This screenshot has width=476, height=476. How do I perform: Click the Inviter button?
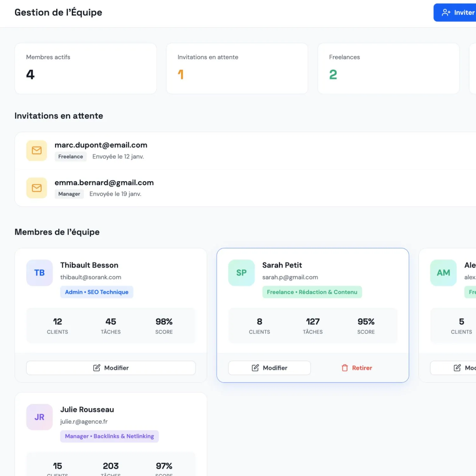(455, 13)
